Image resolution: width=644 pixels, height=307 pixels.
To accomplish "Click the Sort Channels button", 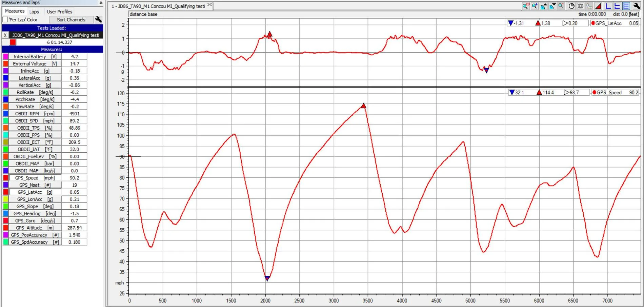I will [71, 20].
